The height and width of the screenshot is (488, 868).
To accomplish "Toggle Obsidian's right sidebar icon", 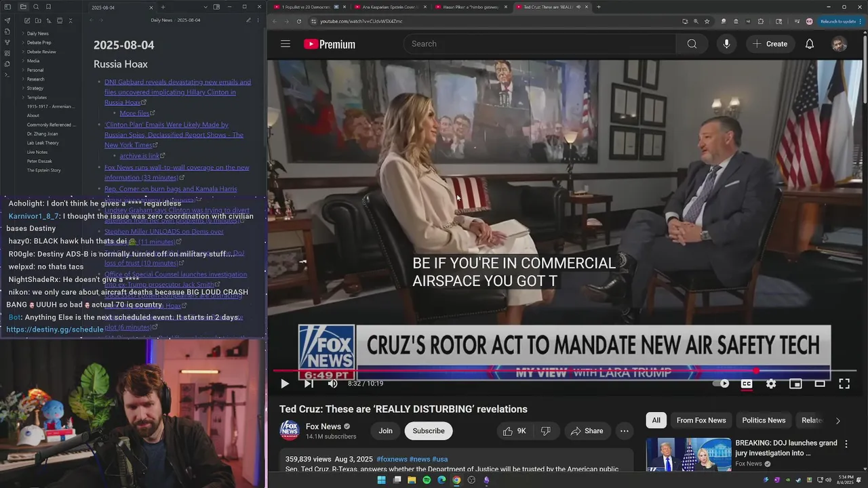I will (216, 7).
